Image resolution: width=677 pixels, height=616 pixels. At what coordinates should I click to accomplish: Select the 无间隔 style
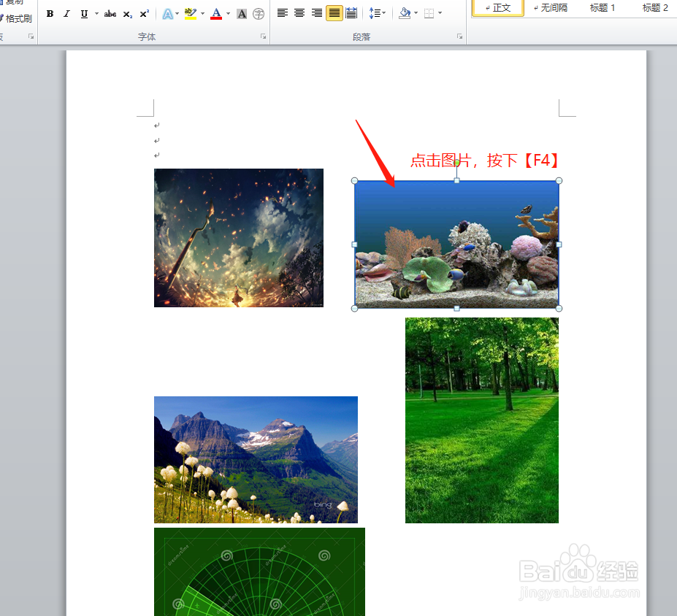[551, 7]
